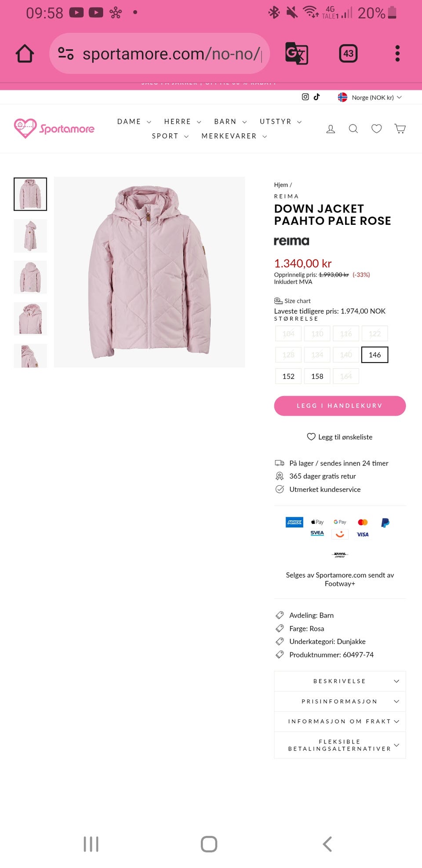Select size 152
422x868 pixels.
tap(288, 376)
